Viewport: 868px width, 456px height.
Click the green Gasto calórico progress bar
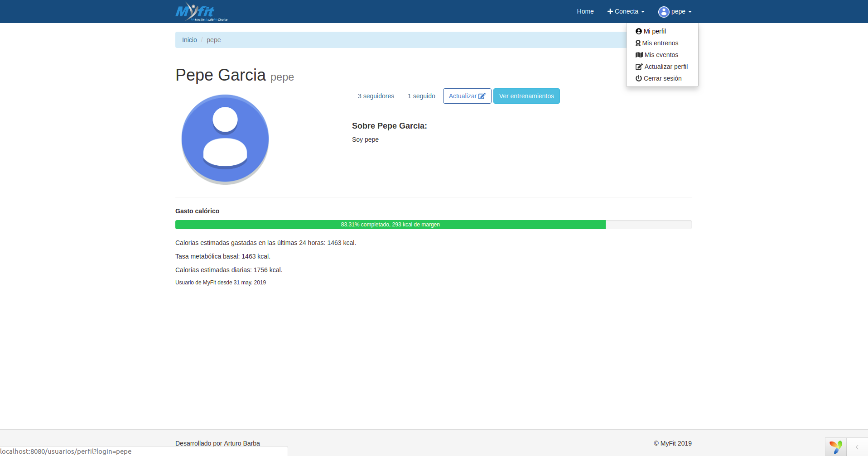[391, 225]
